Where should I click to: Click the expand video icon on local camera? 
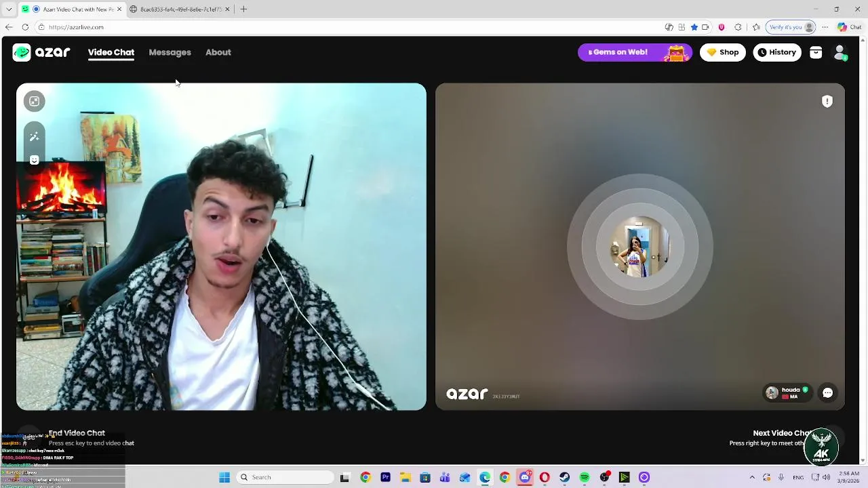(34, 101)
